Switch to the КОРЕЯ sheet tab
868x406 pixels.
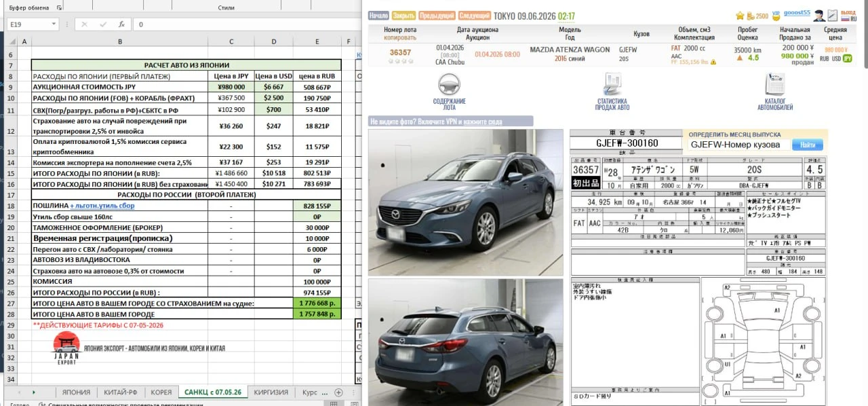click(161, 392)
